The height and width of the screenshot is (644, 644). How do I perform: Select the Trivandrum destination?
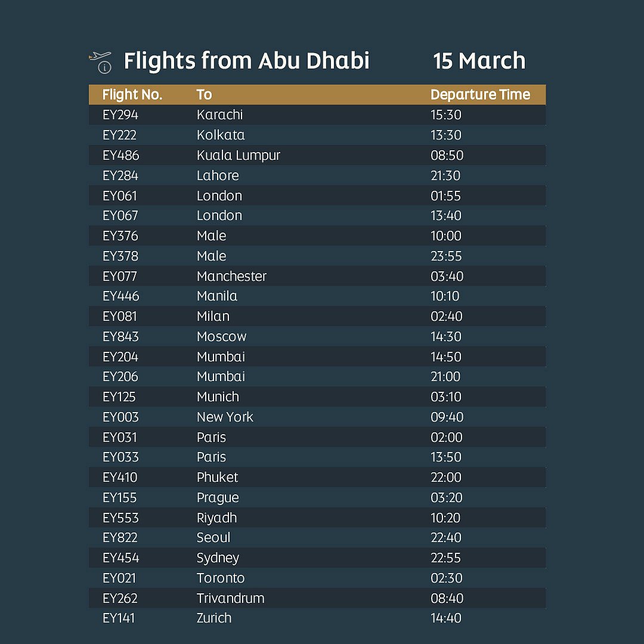pos(230,598)
